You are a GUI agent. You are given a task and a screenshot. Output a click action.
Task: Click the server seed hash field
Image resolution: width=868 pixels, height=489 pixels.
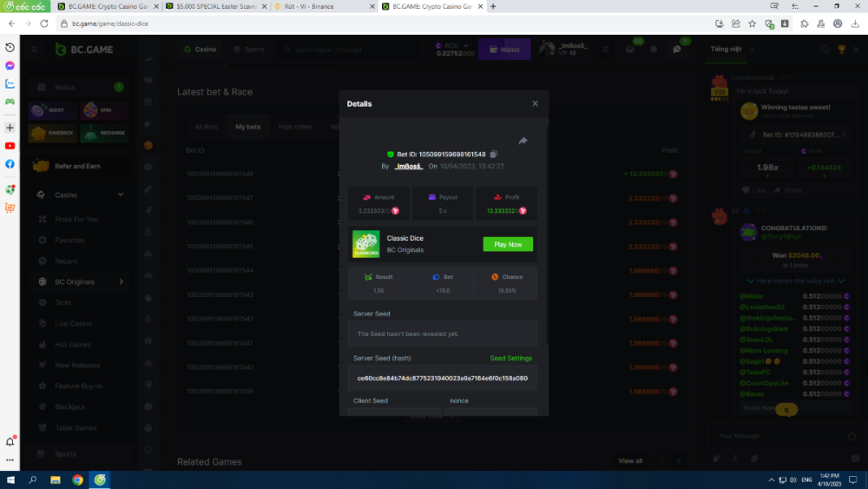(x=443, y=379)
